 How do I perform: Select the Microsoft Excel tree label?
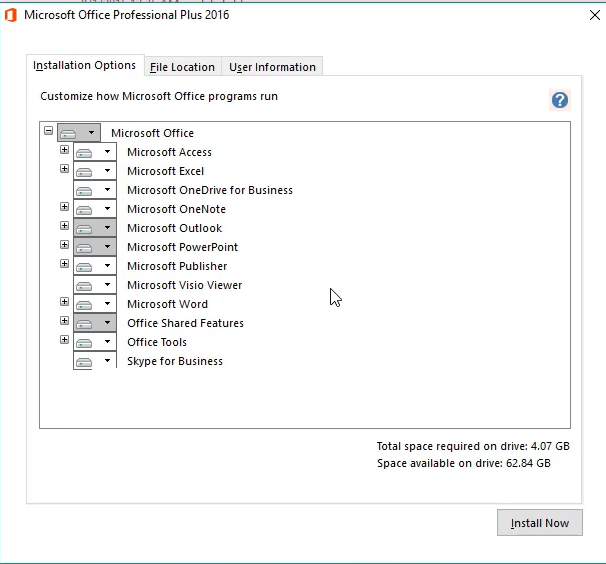coord(165,171)
